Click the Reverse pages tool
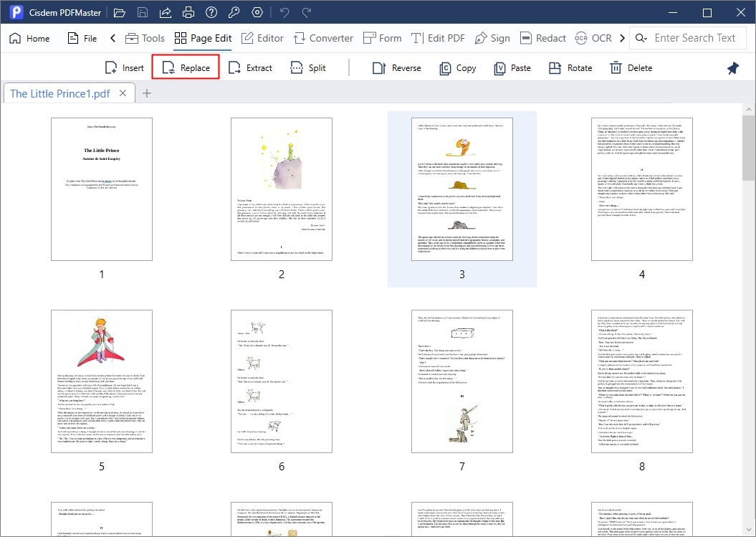 397,68
